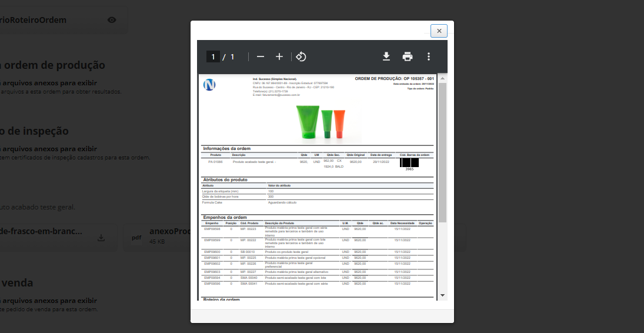Click the order barcode 3965
644x333 pixels.
coord(409,164)
